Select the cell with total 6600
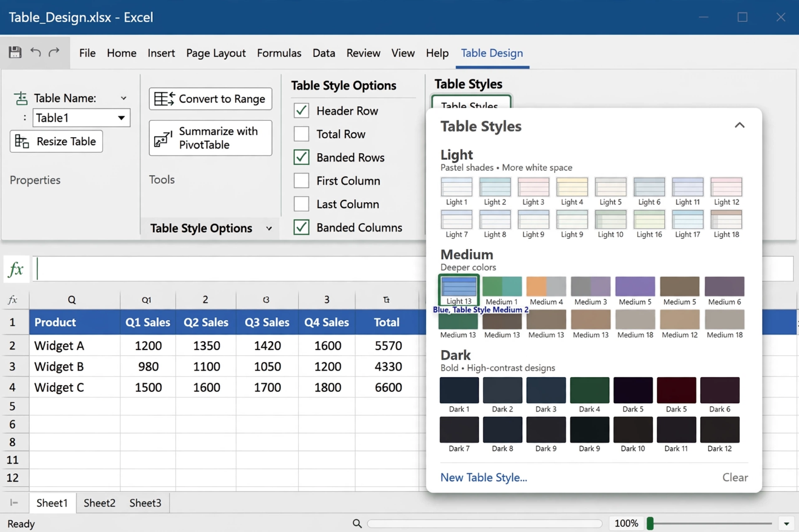Image resolution: width=799 pixels, height=532 pixels. (388, 387)
